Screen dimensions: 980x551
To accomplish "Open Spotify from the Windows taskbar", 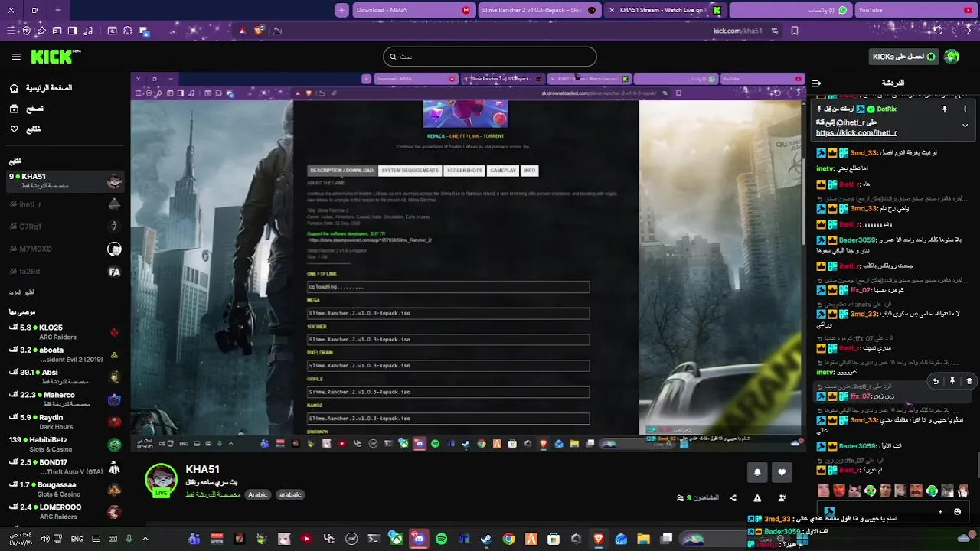I will pyautogui.click(x=442, y=539).
